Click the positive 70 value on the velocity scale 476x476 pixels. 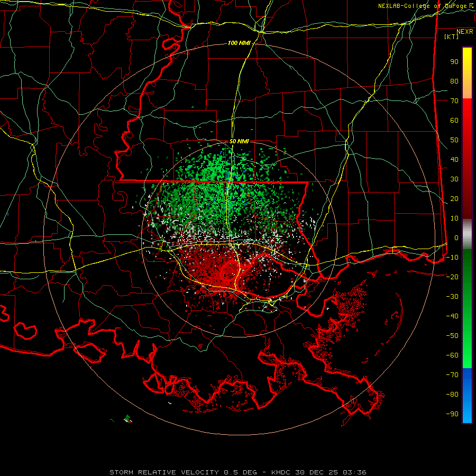pos(454,101)
